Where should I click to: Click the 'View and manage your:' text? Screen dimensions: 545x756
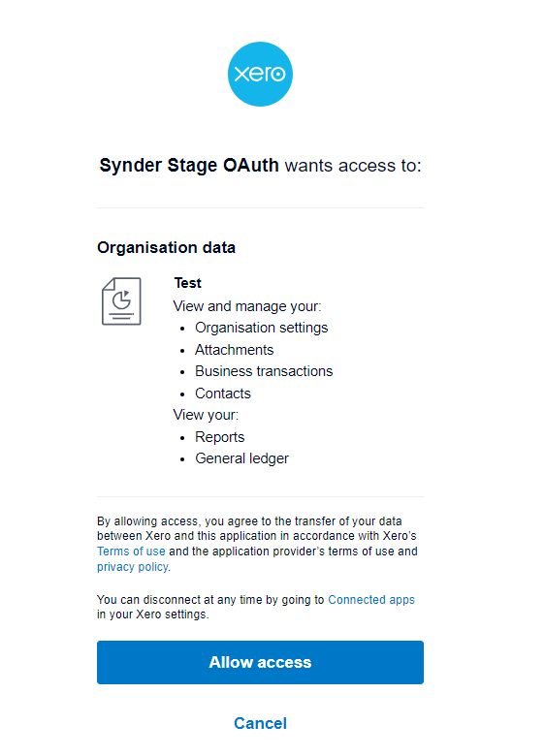(x=247, y=306)
